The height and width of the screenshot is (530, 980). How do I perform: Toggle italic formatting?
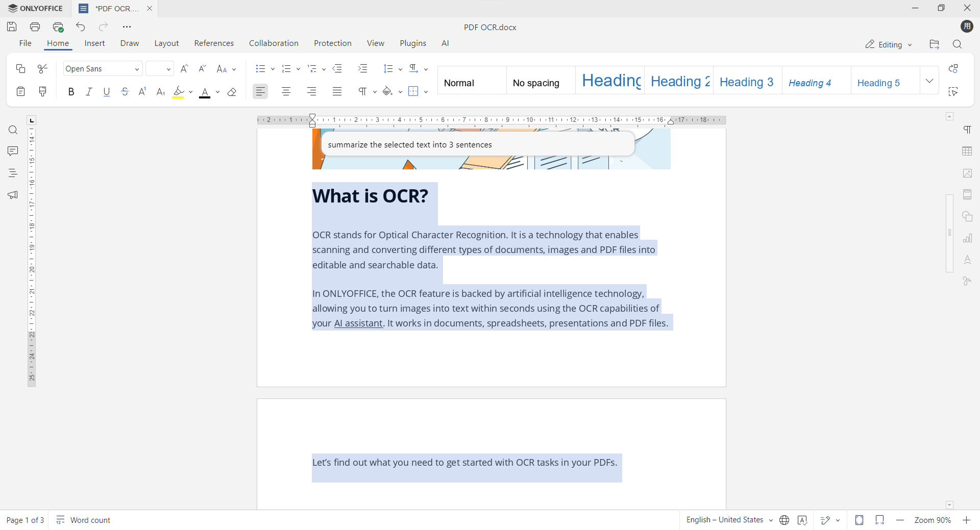[x=89, y=92]
